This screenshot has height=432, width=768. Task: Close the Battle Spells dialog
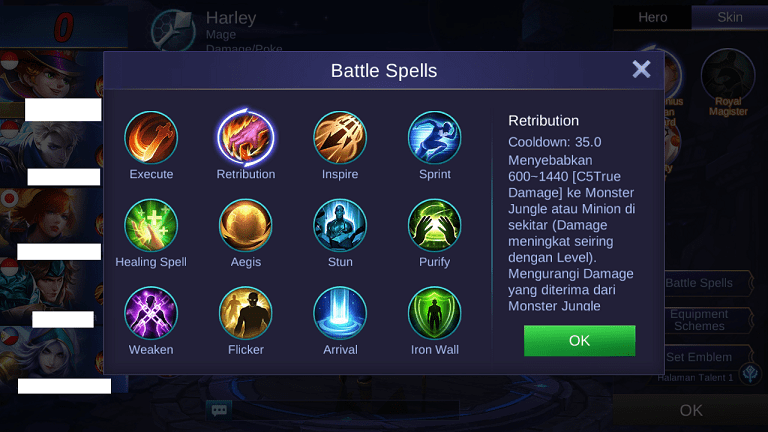tap(641, 70)
